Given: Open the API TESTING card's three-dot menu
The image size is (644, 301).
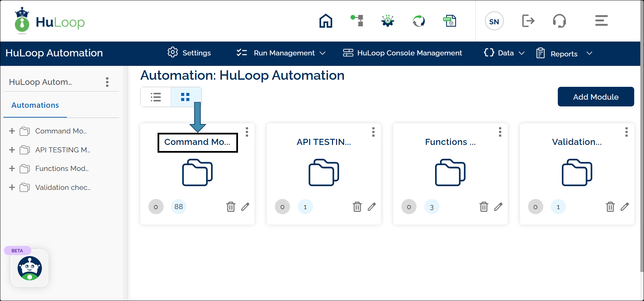Looking at the screenshot, I should [x=373, y=132].
